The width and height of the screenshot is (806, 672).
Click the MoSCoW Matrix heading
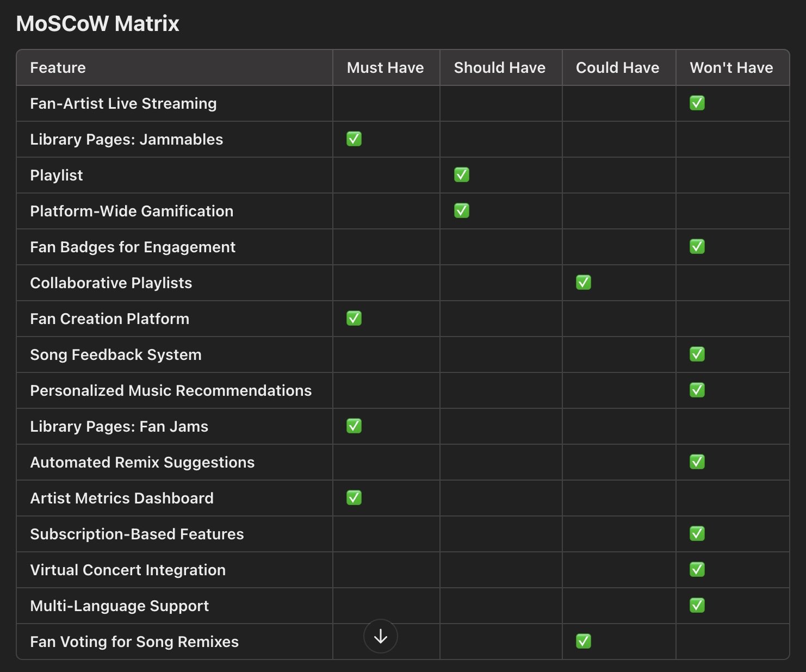click(x=98, y=23)
